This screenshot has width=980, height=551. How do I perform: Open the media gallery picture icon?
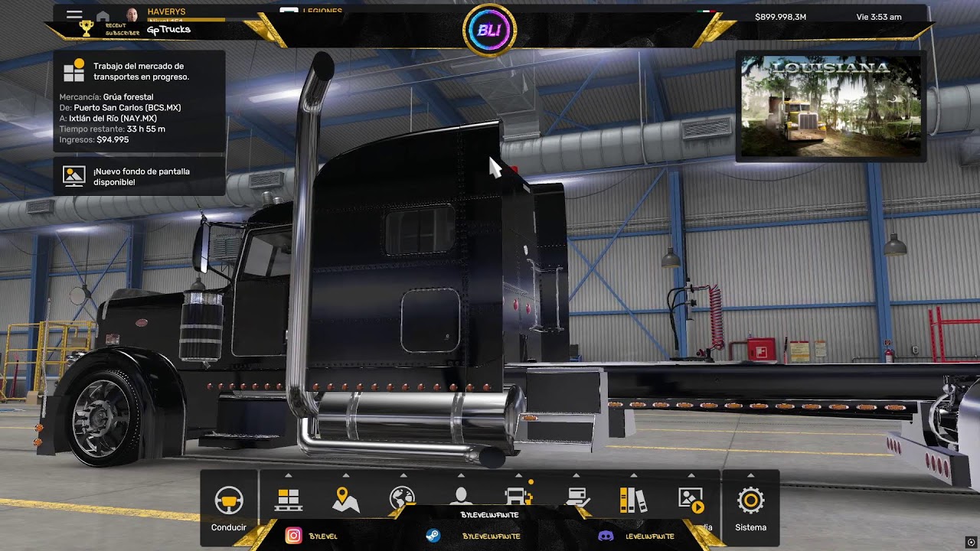[691, 500]
